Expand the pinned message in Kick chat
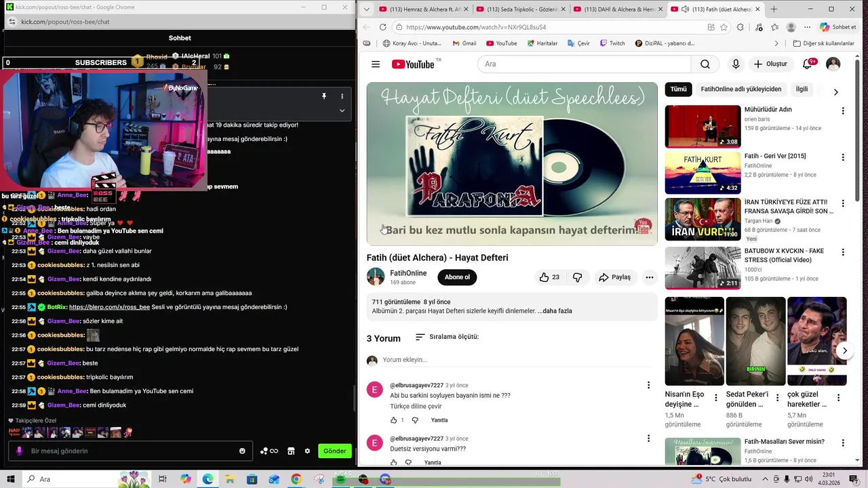Screen dimensions: 868x488 click(342, 110)
